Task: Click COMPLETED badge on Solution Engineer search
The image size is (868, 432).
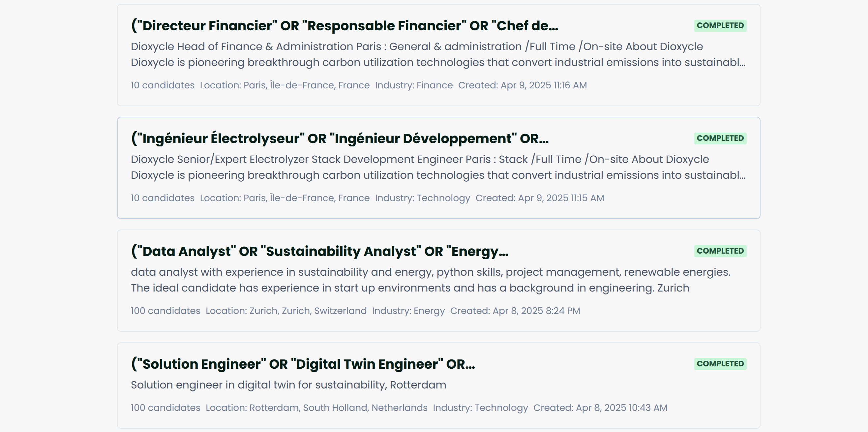Action: (720, 364)
